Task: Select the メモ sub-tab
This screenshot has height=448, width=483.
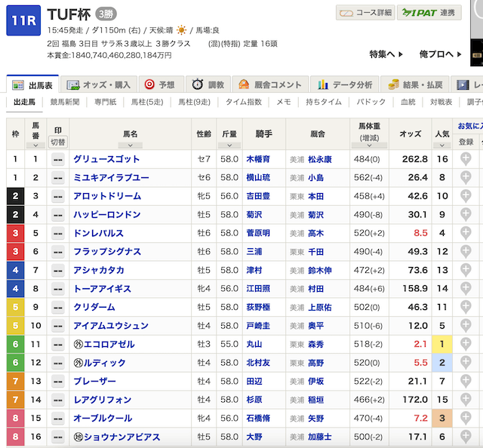Action: pyautogui.click(x=284, y=102)
